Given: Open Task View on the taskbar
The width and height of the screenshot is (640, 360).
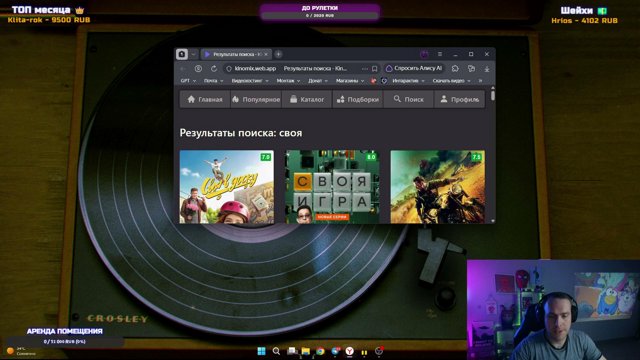Looking at the screenshot, I should pyautogui.click(x=291, y=351).
